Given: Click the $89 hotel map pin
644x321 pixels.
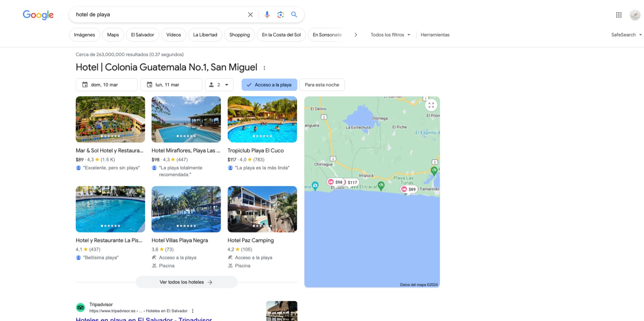Looking at the screenshot, I should [409, 189].
